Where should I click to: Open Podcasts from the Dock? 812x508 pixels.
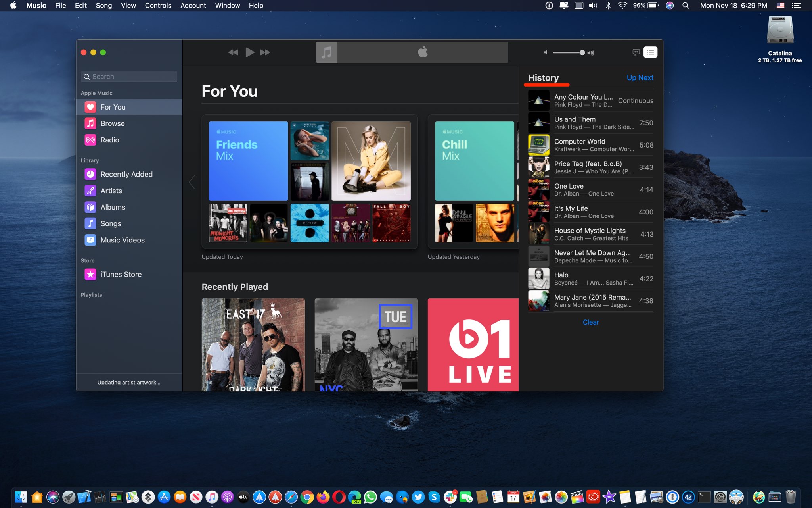[228, 497]
